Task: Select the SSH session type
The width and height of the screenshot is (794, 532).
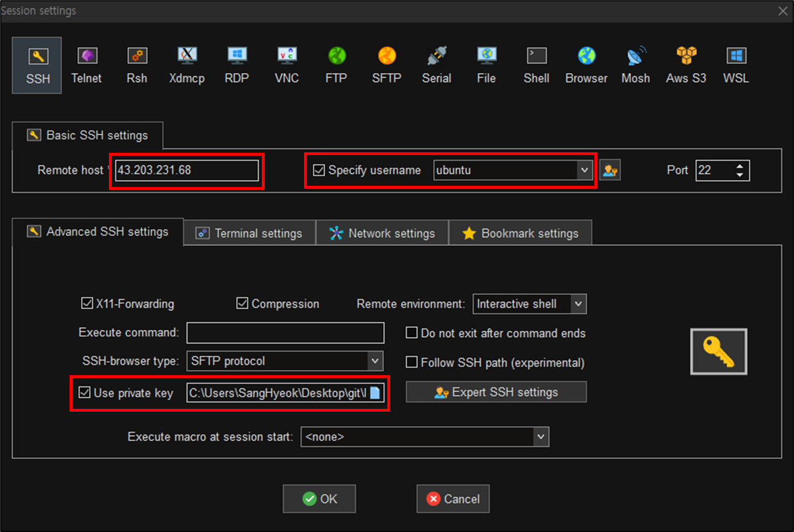Action: click(x=37, y=66)
